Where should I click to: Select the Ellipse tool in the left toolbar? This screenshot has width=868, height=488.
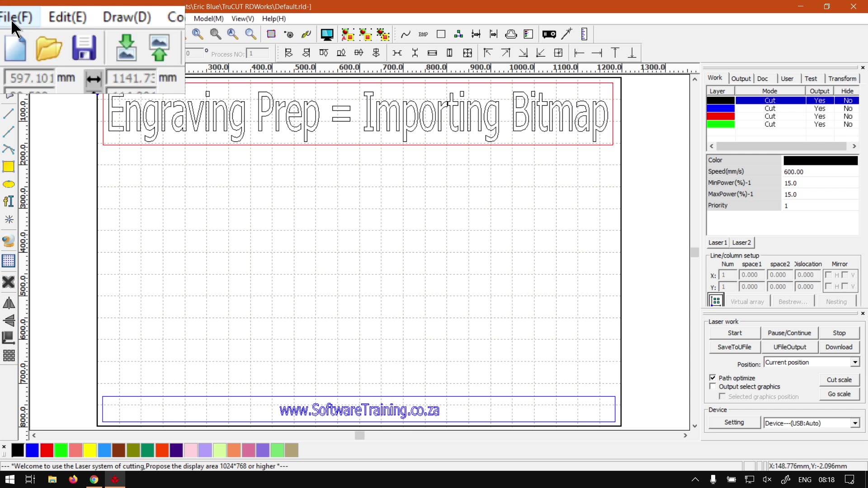[9, 184]
